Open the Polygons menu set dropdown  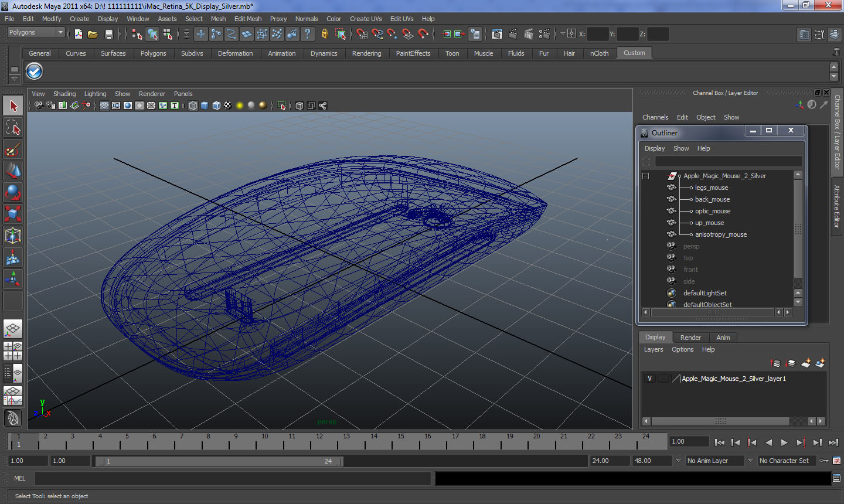coord(35,33)
